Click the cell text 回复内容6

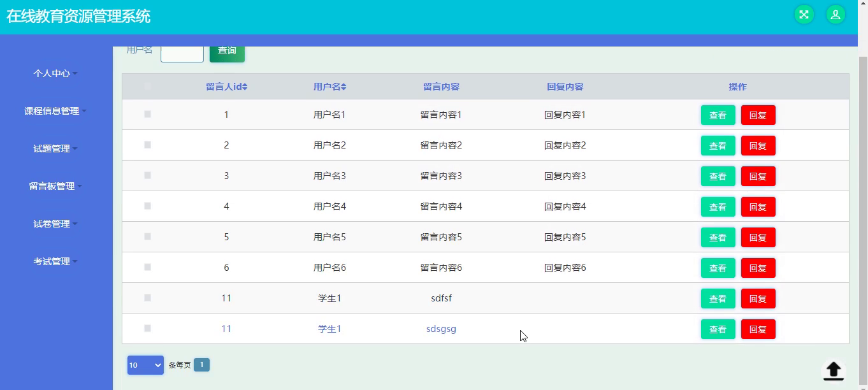565,268
